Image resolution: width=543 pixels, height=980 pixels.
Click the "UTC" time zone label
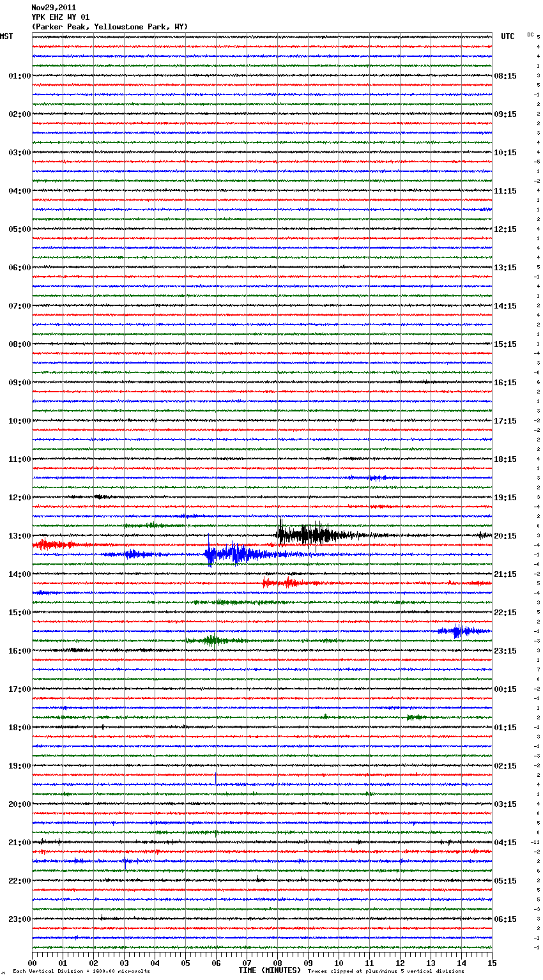click(x=508, y=36)
